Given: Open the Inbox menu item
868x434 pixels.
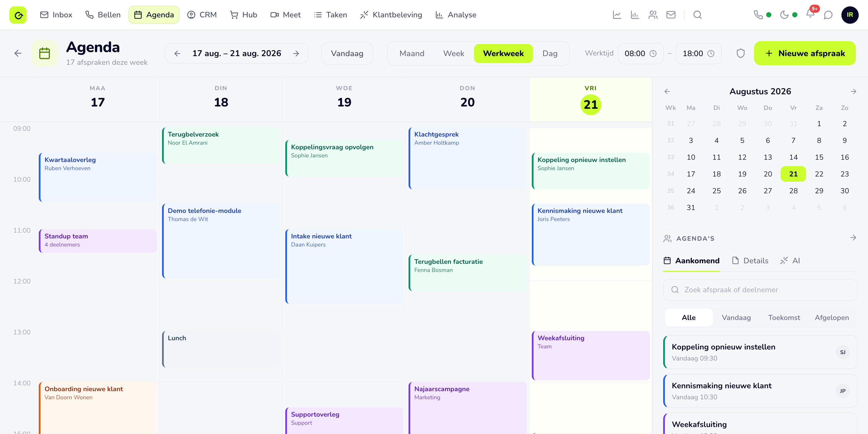Looking at the screenshot, I should [56, 15].
